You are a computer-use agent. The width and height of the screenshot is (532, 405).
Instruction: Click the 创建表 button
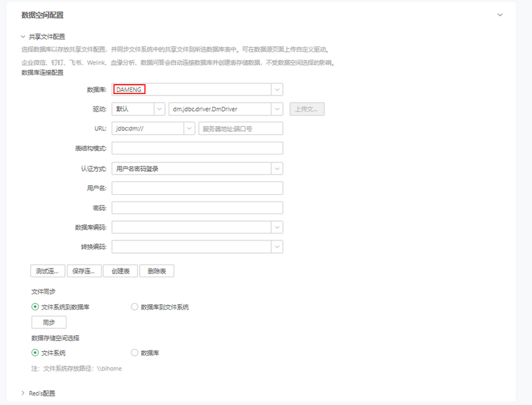(x=120, y=271)
